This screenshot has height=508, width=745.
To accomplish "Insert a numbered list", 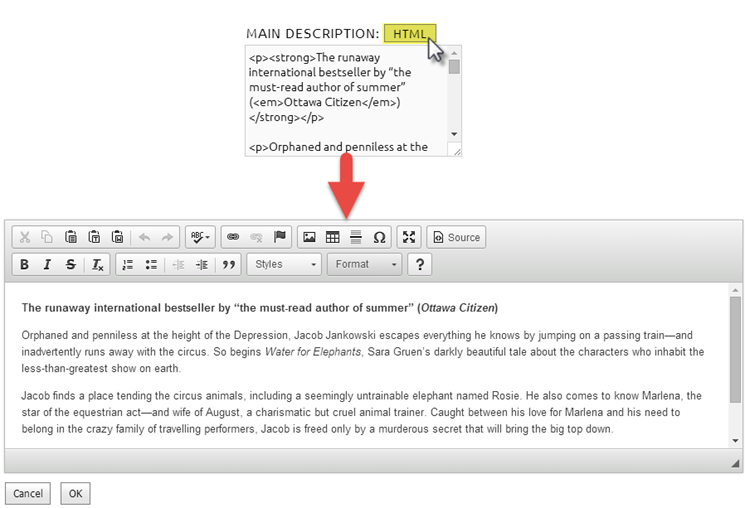I will click(128, 264).
